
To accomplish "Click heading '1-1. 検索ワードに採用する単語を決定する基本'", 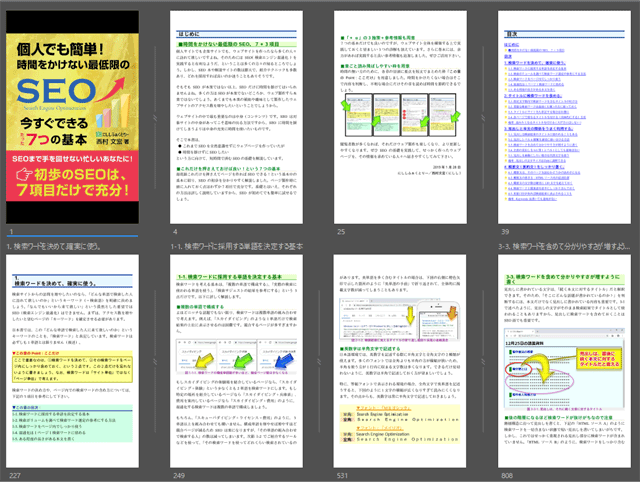I will coord(237,247).
